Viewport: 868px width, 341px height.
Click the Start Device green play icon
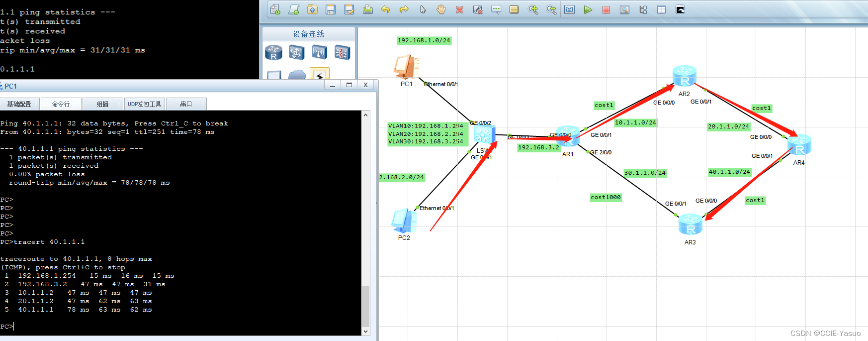588,9
